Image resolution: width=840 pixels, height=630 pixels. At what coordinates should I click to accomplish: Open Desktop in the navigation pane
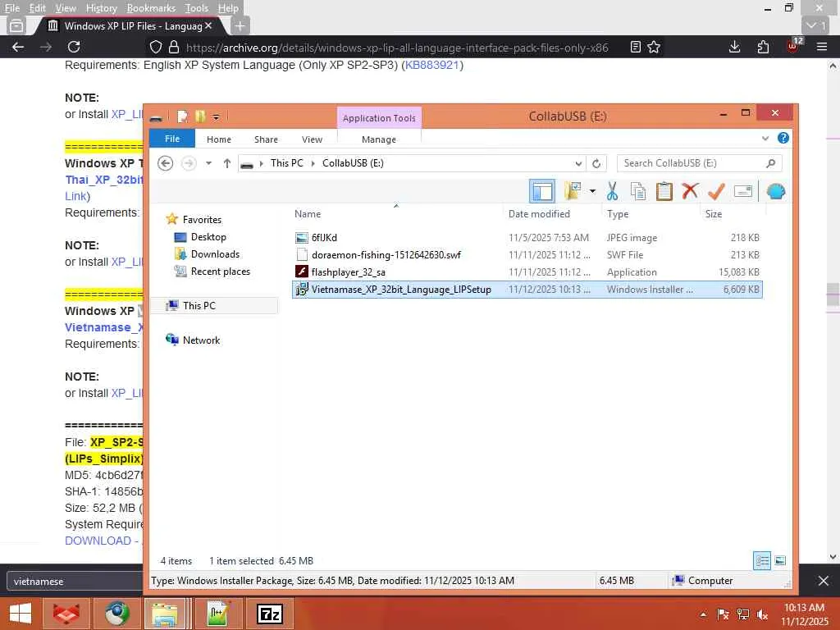point(208,237)
